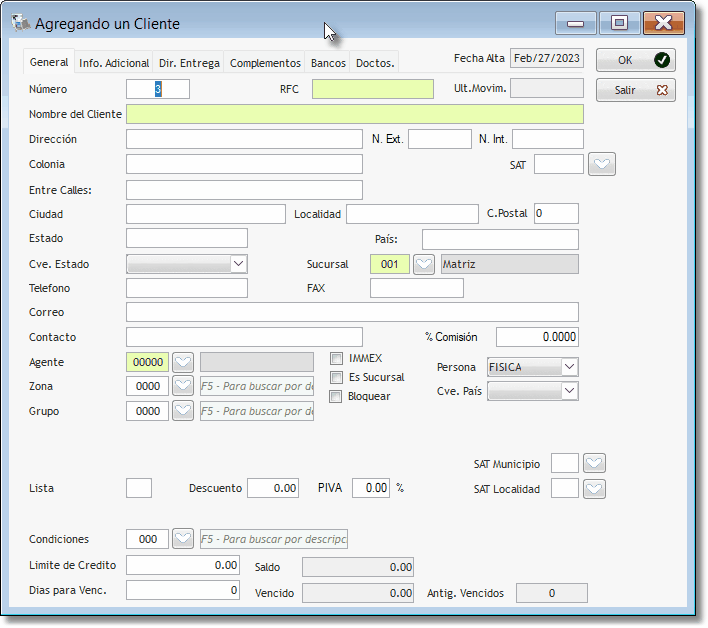Focus the Colonia input field
This screenshot has width=708, height=628.
pos(244,164)
